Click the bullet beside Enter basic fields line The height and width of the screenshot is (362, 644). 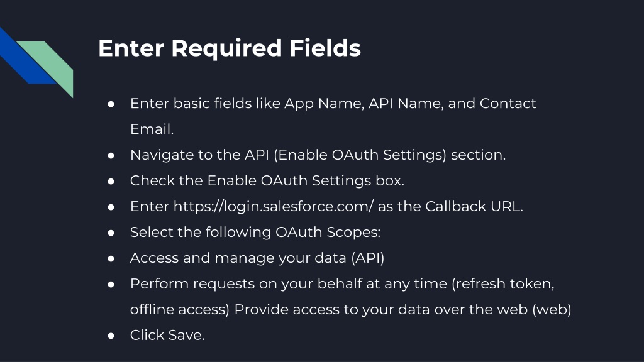point(111,104)
